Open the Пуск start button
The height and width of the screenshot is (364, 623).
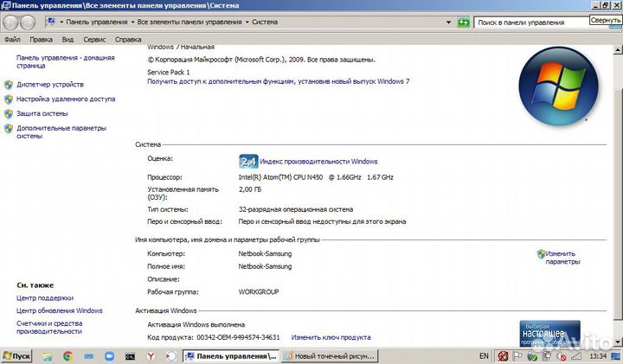coord(16,356)
